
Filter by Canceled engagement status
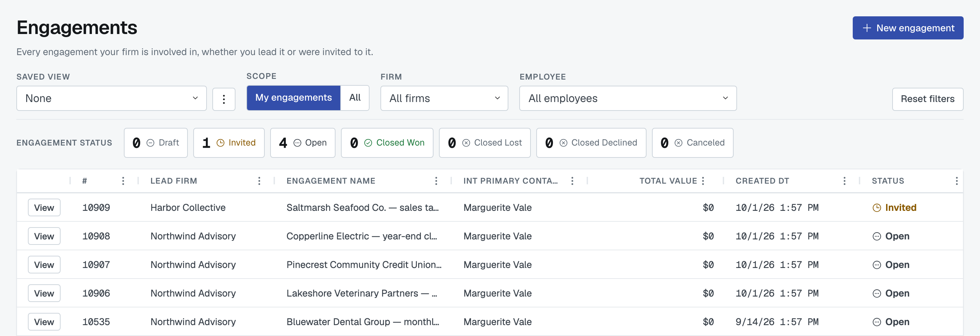(x=692, y=143)
